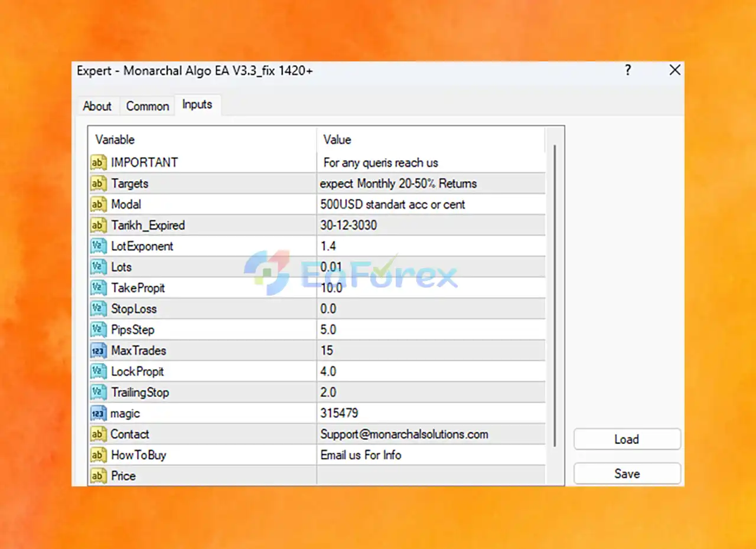The image size is (756, 549).
Task: Click the string icon beside Targets
Action: (x=98, y=184)
